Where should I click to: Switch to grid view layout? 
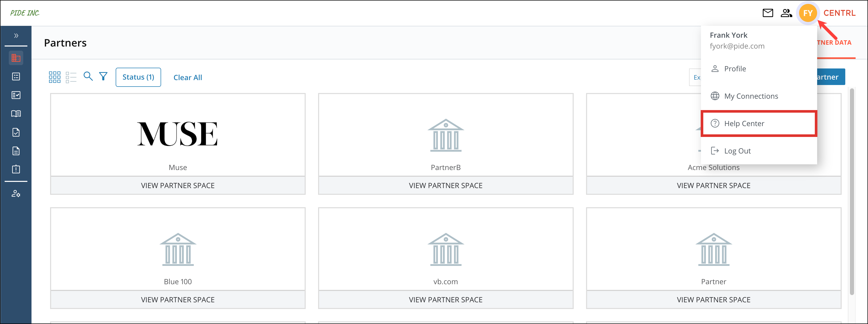tap(54, 77)
